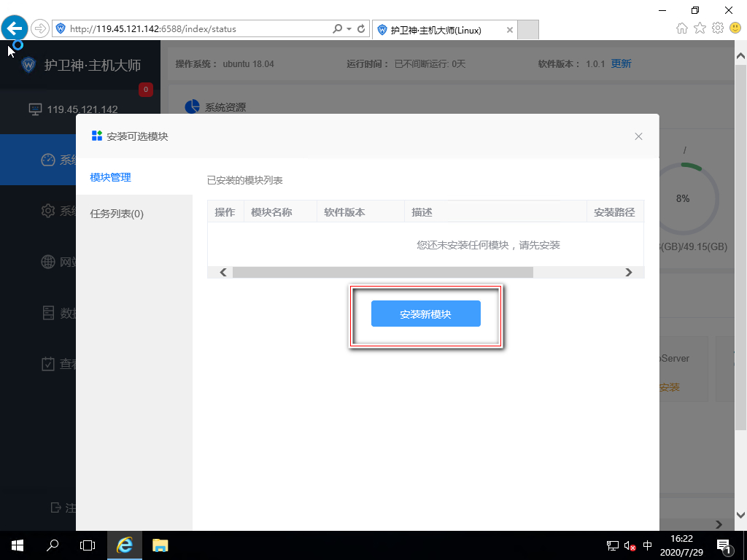Close the 安装可选模块 dialog
The image size is (747, 560).
638,136
